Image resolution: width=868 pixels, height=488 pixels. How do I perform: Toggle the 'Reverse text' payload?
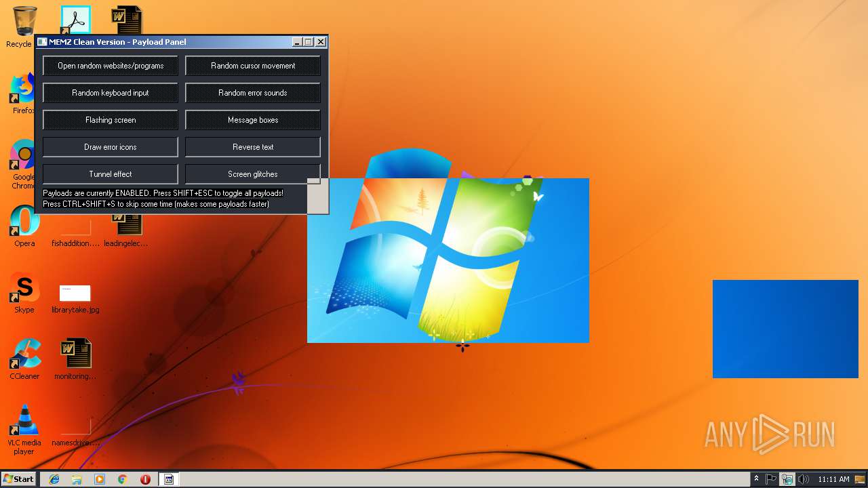click(x=253, y=147)
